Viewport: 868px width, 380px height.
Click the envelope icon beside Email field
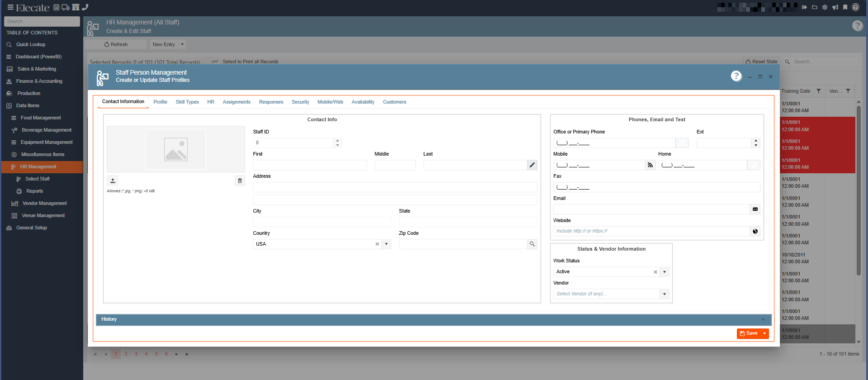coord(755,209)
